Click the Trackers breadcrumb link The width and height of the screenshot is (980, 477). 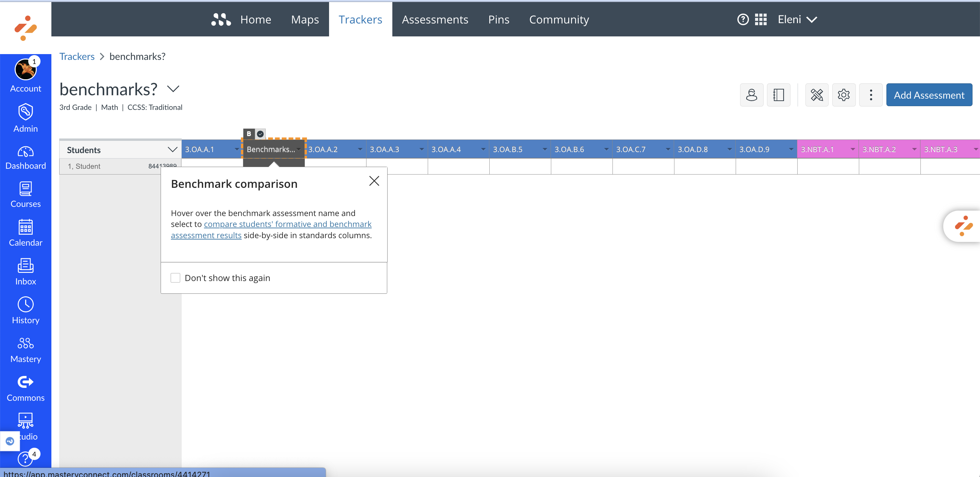click(x=77, y=56)
